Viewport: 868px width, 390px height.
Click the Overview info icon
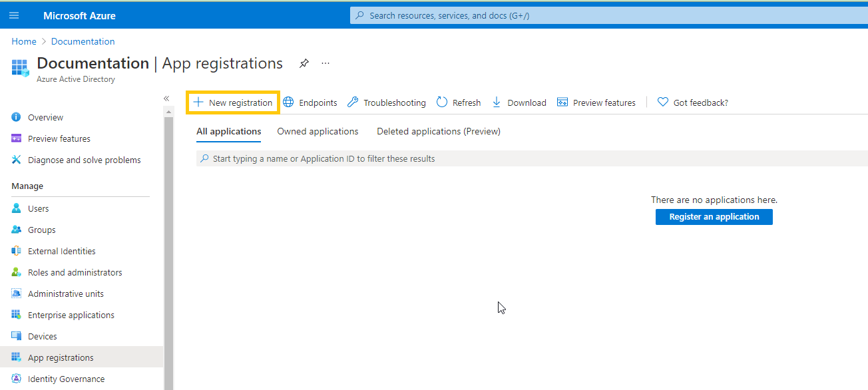17,117
